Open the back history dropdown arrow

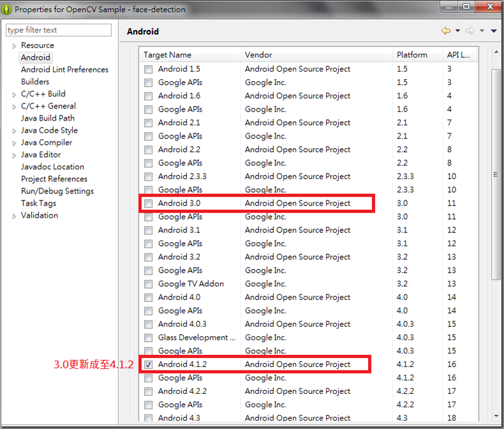coord(457,31)
